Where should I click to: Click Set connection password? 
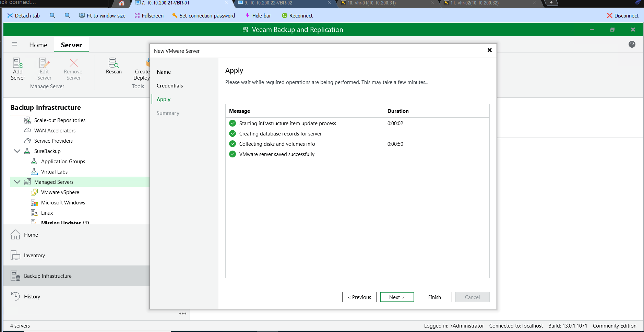click(x=204, y=16)
